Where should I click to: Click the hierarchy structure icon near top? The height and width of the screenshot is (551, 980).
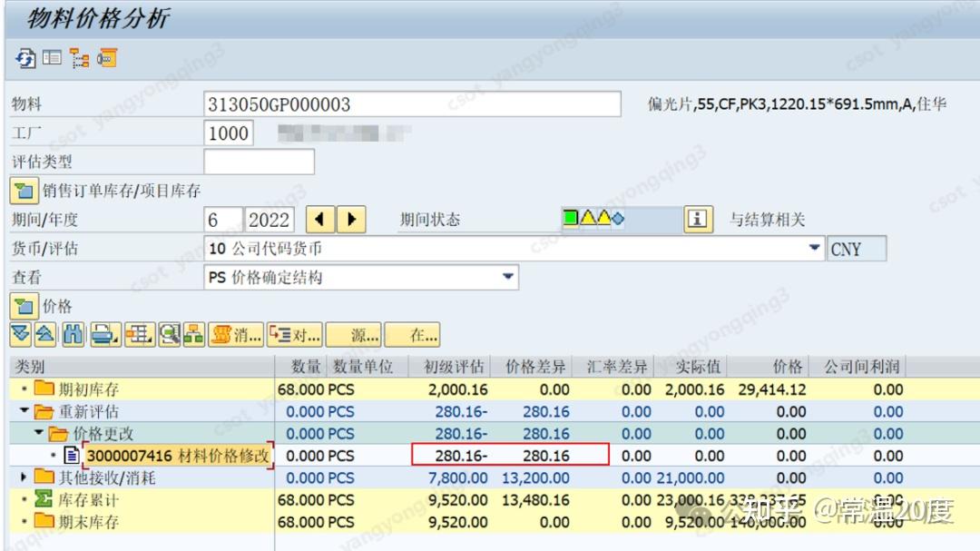(x=78, y=60)
